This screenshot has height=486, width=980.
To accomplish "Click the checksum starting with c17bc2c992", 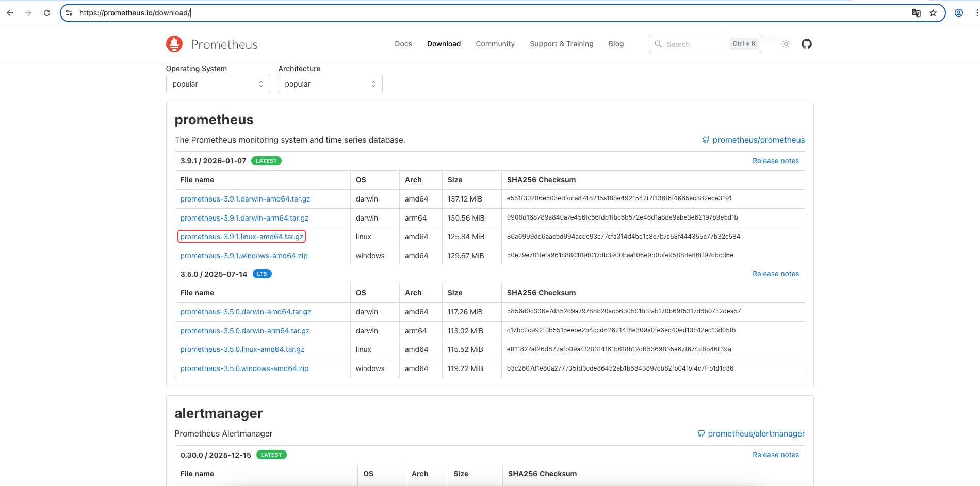I will (622, 330).
